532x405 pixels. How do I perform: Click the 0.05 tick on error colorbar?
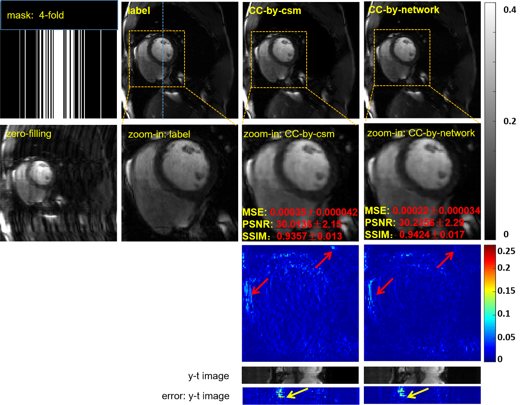click(506, 337)
